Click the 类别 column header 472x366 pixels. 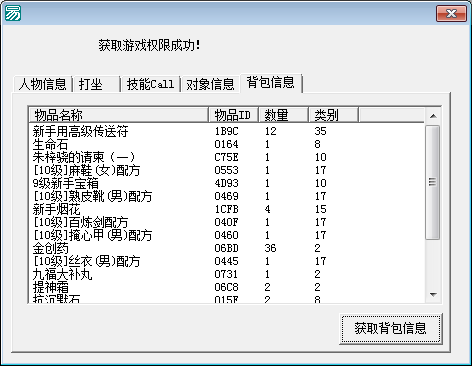point(333,115)
